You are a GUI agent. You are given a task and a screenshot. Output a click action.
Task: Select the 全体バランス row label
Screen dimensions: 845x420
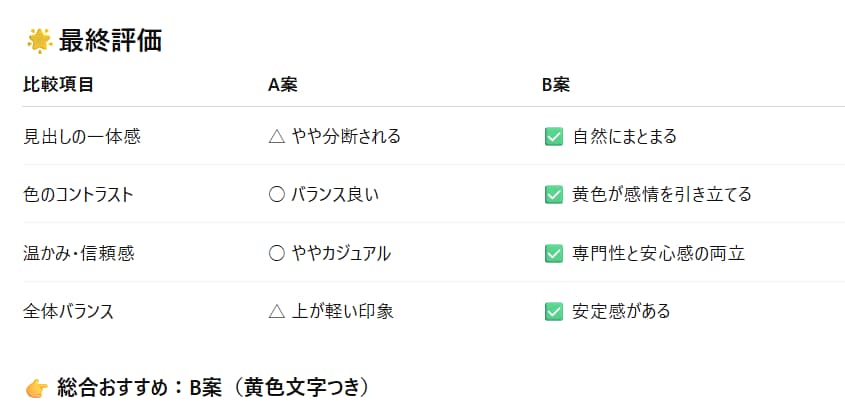pyautogui.click(x=68, y=311)
